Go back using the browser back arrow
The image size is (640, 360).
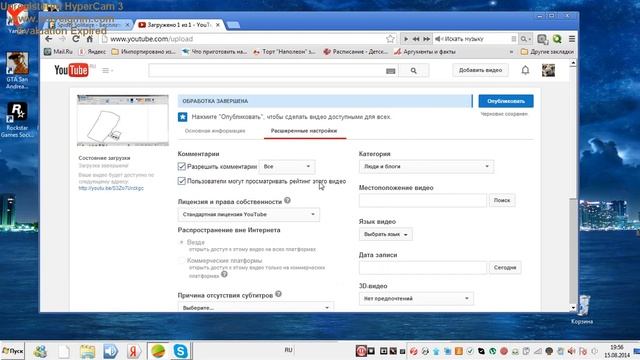pyautogui.click(x=49, y=39)
